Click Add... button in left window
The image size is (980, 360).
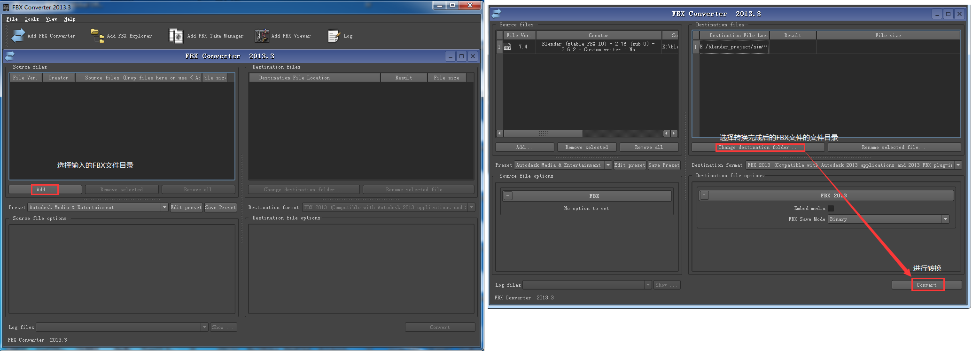point(45,189)
